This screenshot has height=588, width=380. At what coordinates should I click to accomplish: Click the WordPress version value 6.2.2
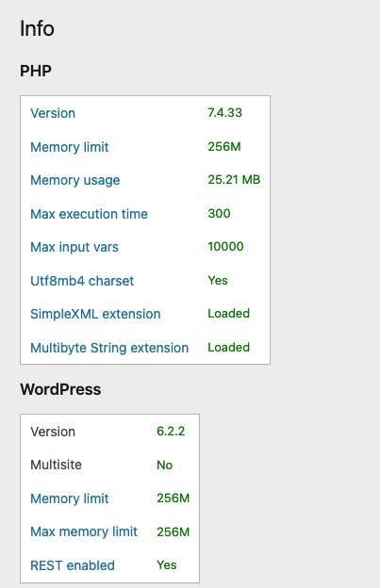point(171,432)
